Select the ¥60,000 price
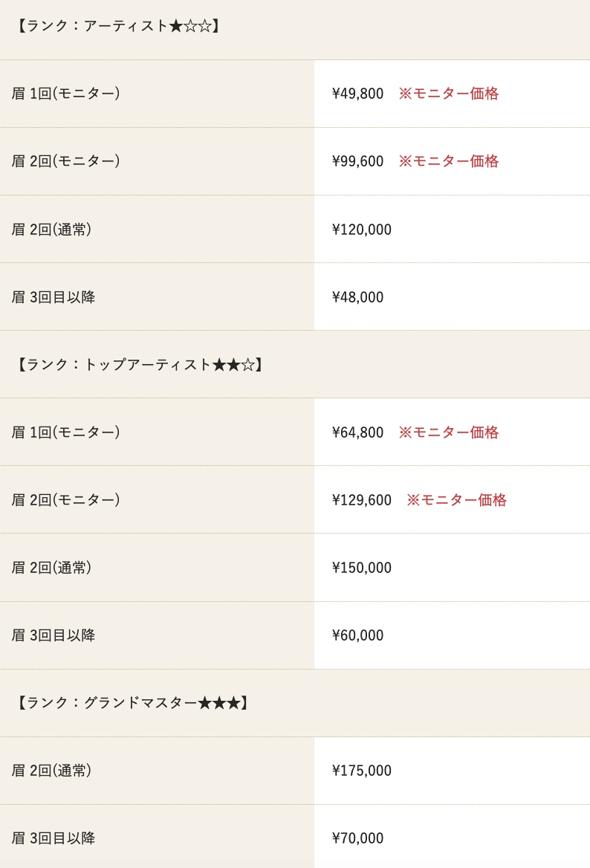The width and height of the screenshot is (590, 868). tap(357, 635)
